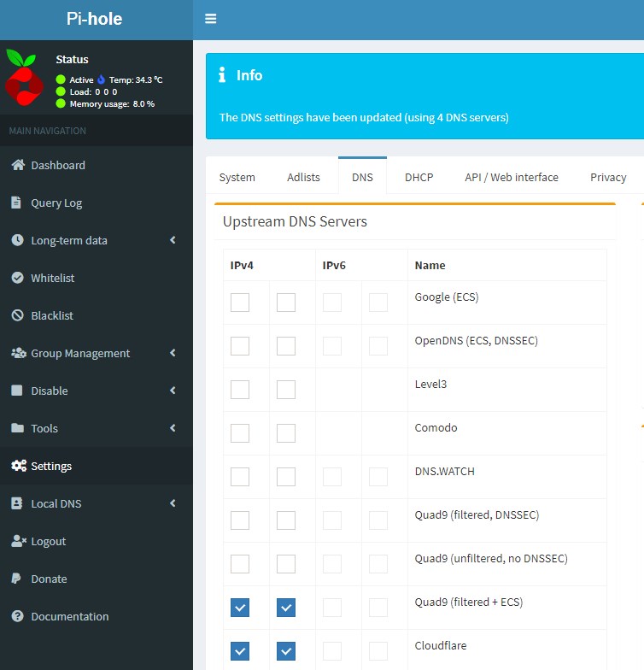Screen dimensions: 644x670
Task: Expand the Group Management submenu arrow
Action: click(x=173, y=353)
